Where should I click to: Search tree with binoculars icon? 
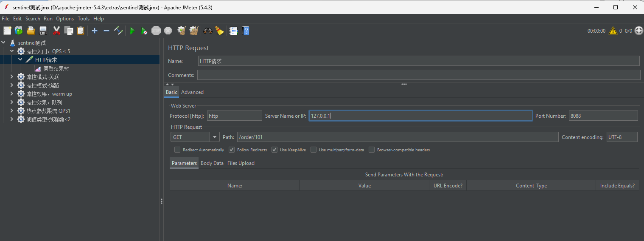pyautogui.click(x=208, y=31)
